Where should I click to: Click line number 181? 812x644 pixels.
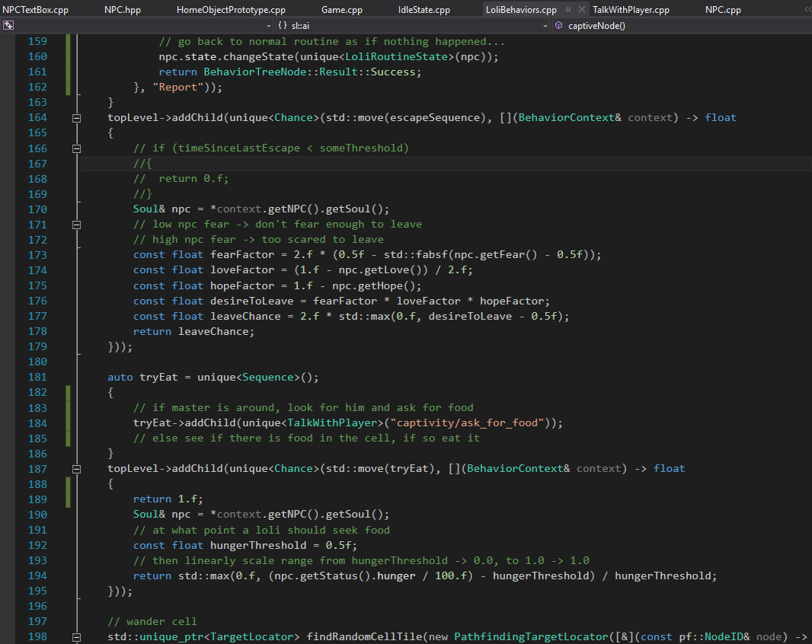37,378
